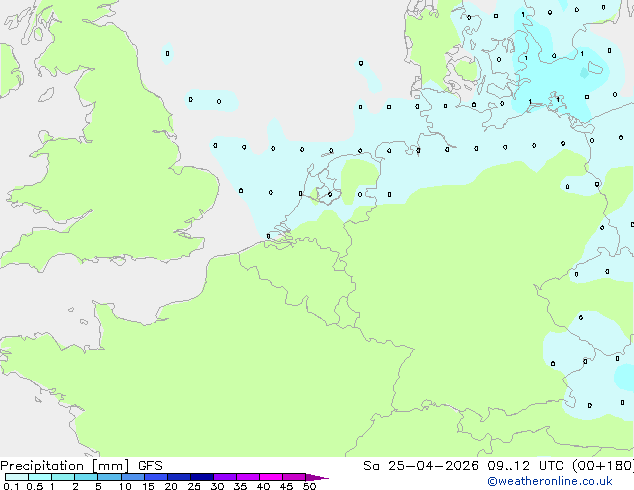Click the '(00+180)' forecast offset text
The width and height of the screenshot is (634, 490).
tap(603, 466)
